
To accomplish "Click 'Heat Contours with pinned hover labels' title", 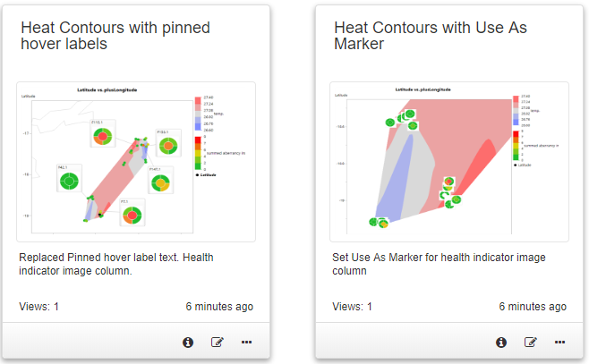I will 115,36.
